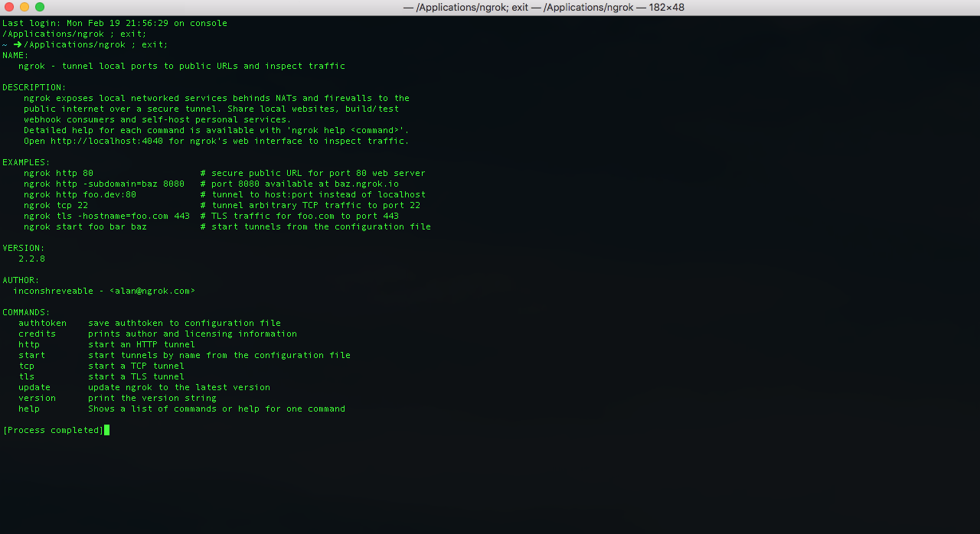
Task: Click the 'tls' command in COMMANDS list
Action: pos(26,376)
